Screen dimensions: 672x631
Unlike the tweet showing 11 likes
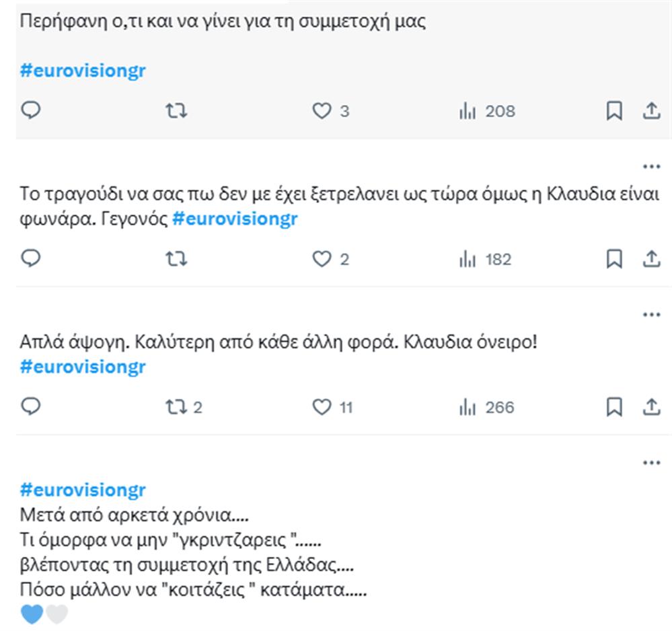point(323,406)
